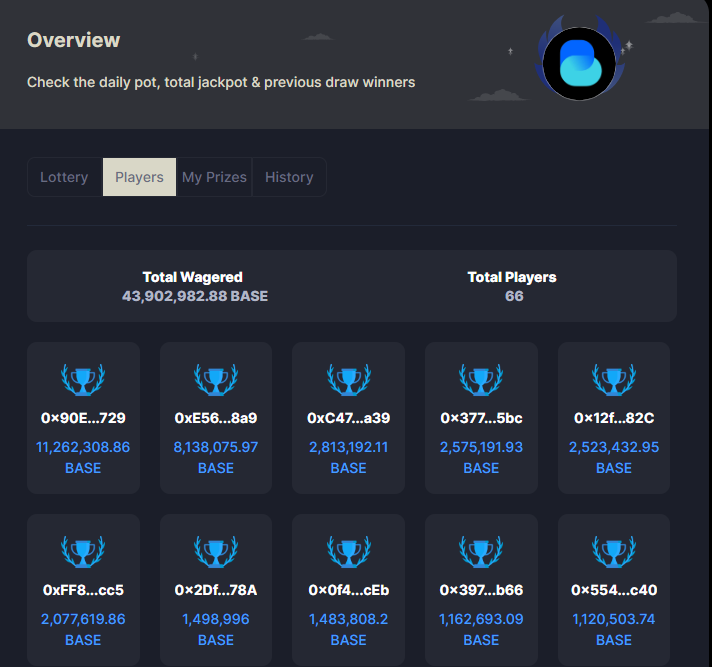Click the Total Players count 66
Viewport: 712px width, 667px height.
pyautogui.click(x=513, y=296)
